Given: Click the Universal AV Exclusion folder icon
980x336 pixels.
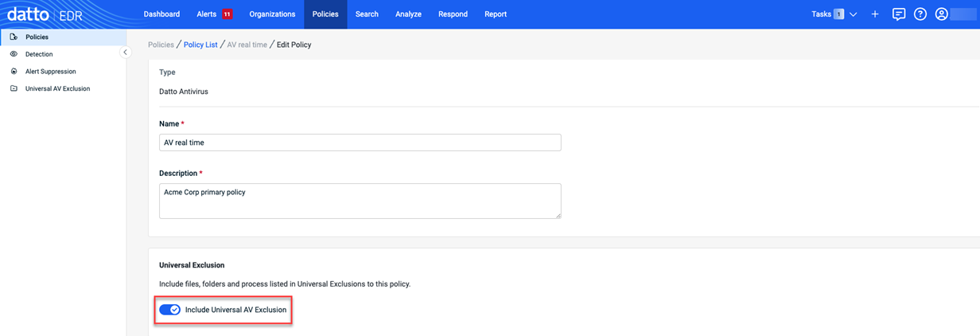Looking at the screenshot, I should [x=14, y=88].
